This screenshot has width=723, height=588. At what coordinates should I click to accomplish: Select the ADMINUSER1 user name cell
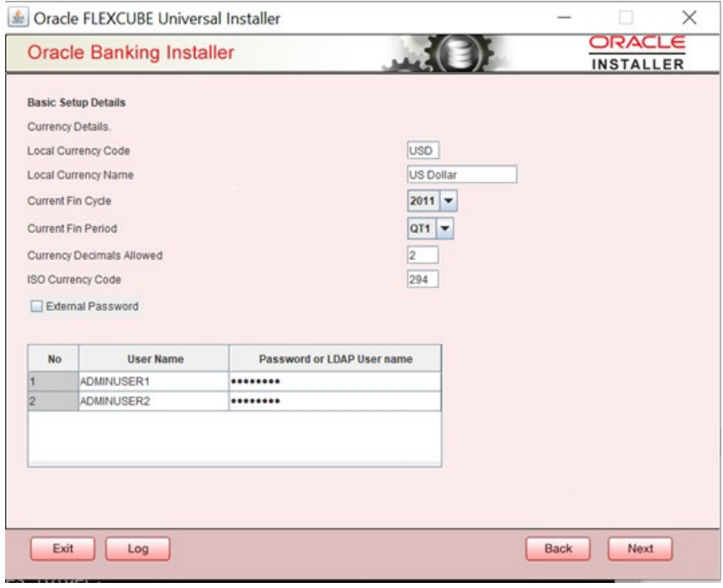point(154,381)
